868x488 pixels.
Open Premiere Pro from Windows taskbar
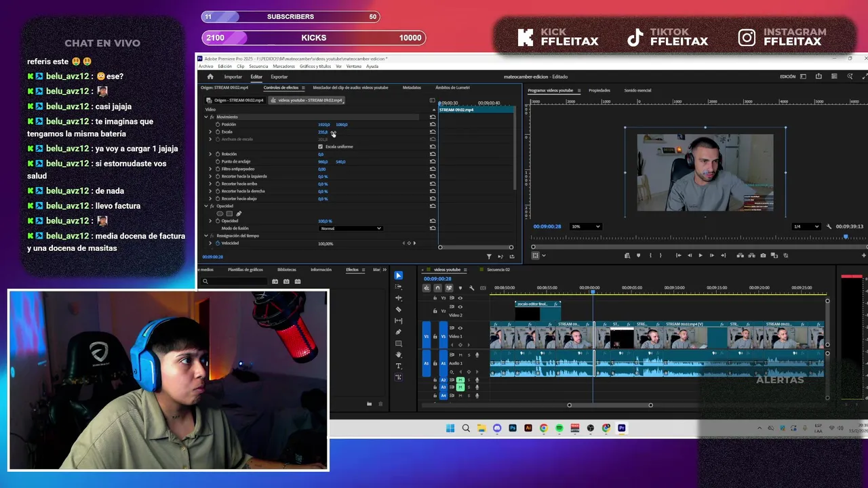coord(621,428)
